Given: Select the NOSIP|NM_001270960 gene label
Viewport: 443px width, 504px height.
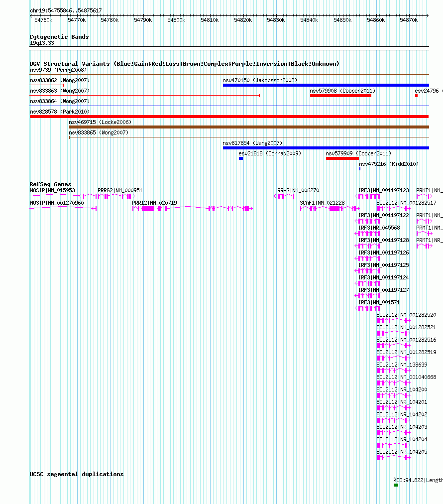Looking at the screenshot, I should click(x=57, y=203).
